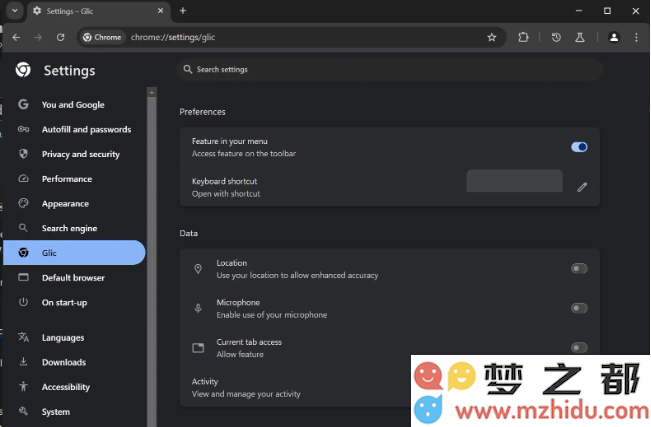Screen dimensions: 651x427
Task: Edit keyboard shortcut with pencil icon
Action: click(582, 187)
